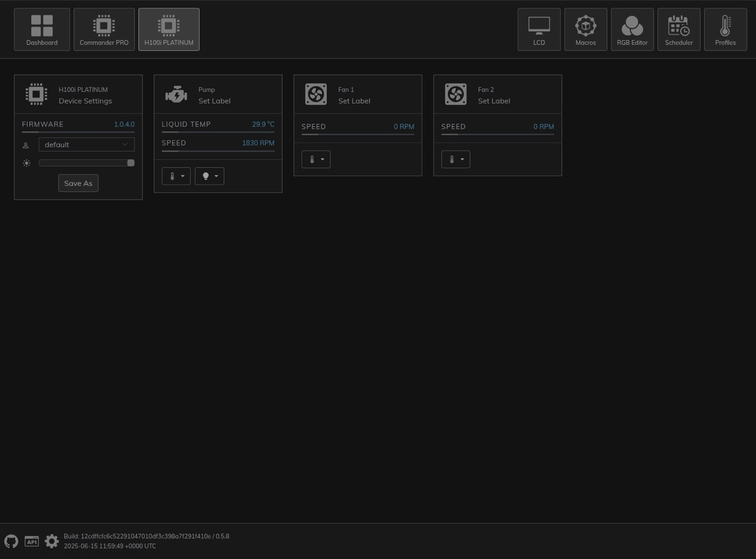Expand the device profile 'default' dropdown
This screenshot has height=559, width=756.
point(86,145)
